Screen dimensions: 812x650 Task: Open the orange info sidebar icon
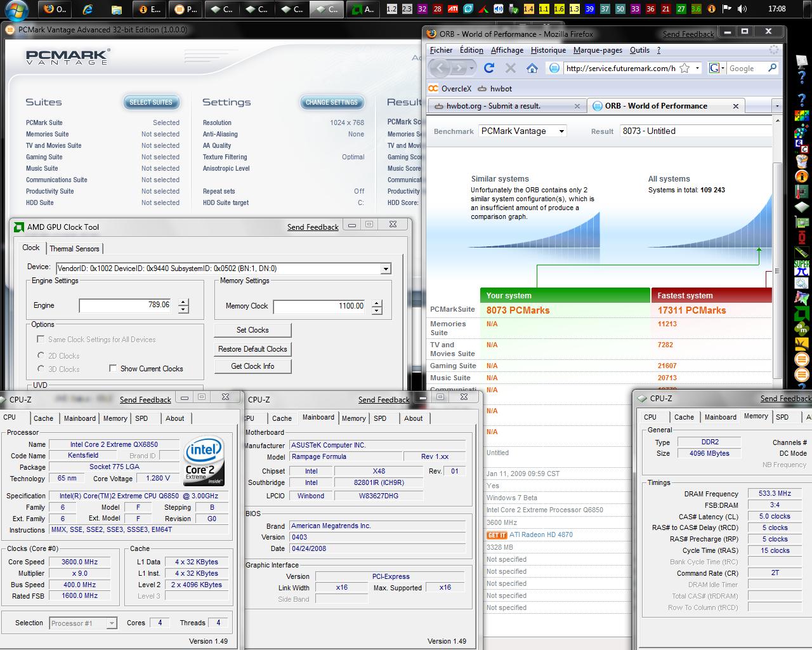802,176
